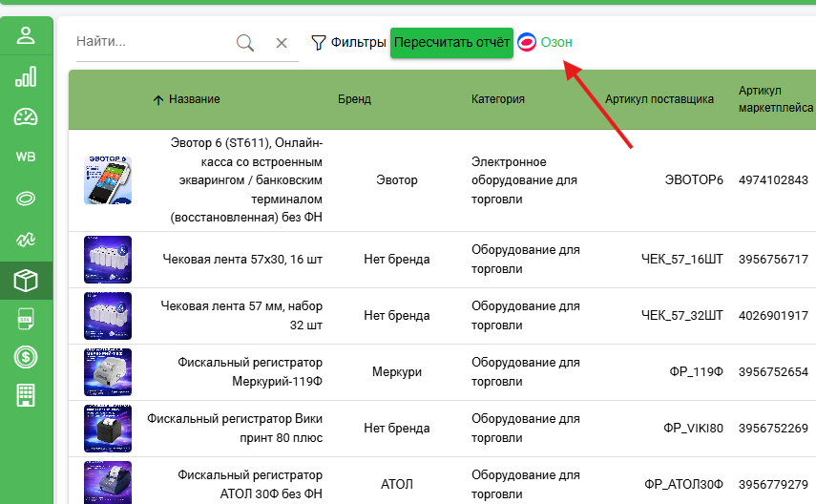
Task: Sort by the Категория column header
Action: [x=498, y=99]
